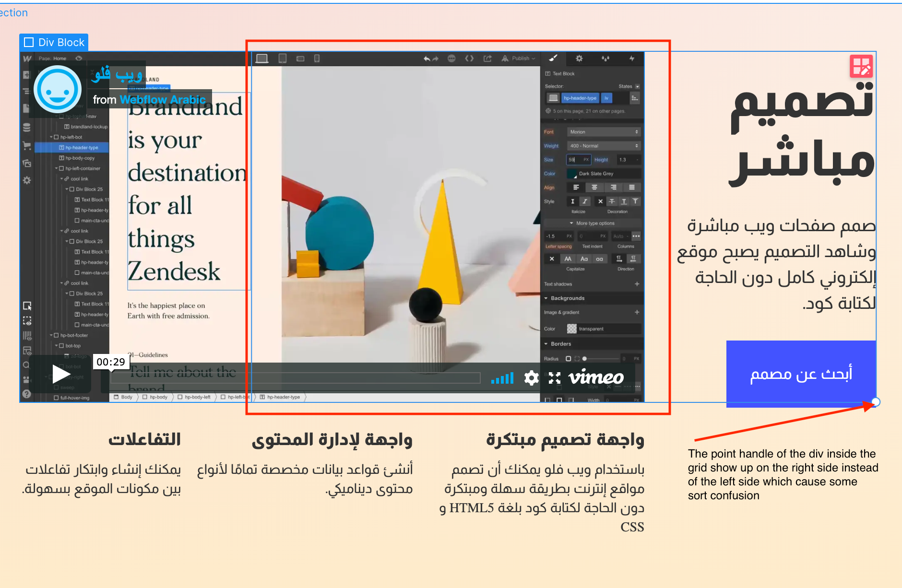Toggle italic style button
The height and width of the screenshot is (588, 902).
point(585,201)
